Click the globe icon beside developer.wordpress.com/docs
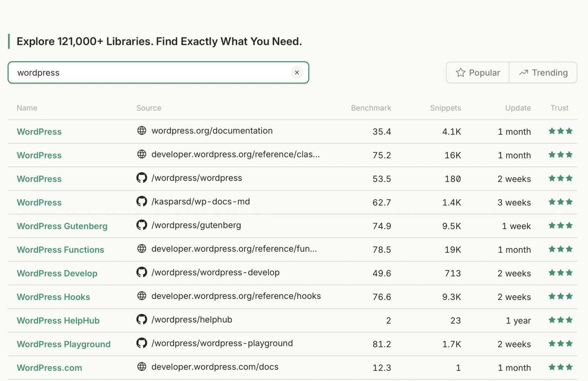Viewport: 588px width, 381px height. (x=142, y=367)
